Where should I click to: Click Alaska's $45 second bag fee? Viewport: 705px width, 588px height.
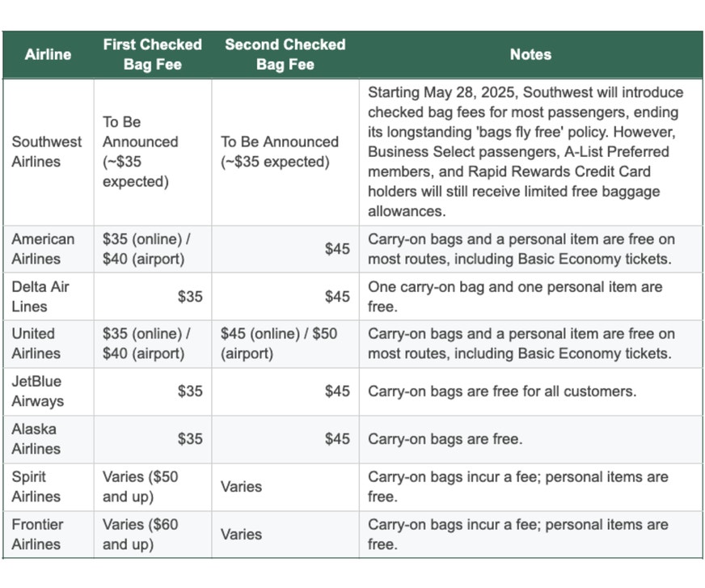click(338, 438)
